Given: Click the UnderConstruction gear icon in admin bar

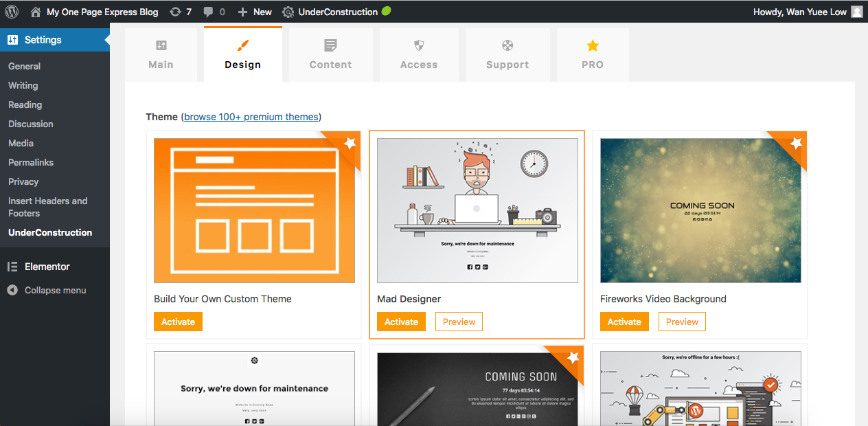Looking at the screenshot, I should (x=288, y=12).
